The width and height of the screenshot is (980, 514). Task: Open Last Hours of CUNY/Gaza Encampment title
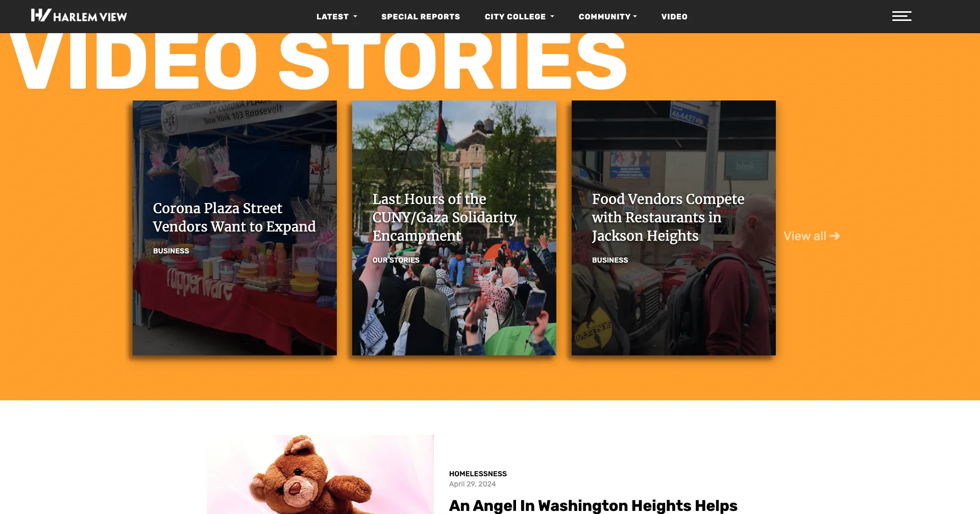tap(444, 217)
